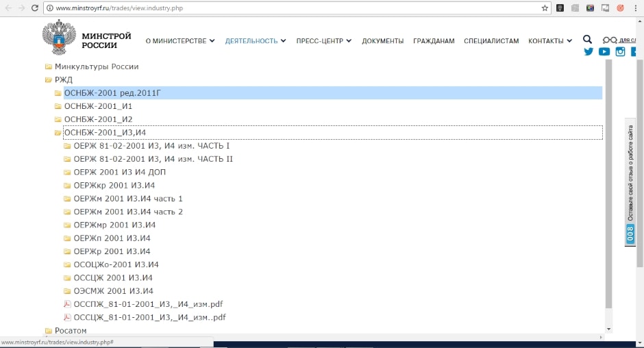Open PDF icon of ОССПЖ_81-01-2001_И3,_И4_изм.pdf
This screenshot has height=348, width=644.
pos(67,304)
